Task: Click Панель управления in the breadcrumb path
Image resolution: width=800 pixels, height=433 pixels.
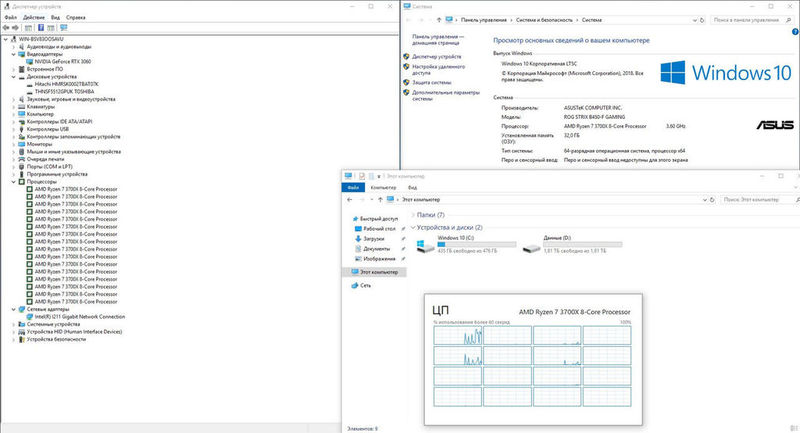Action: pos(484,20)
